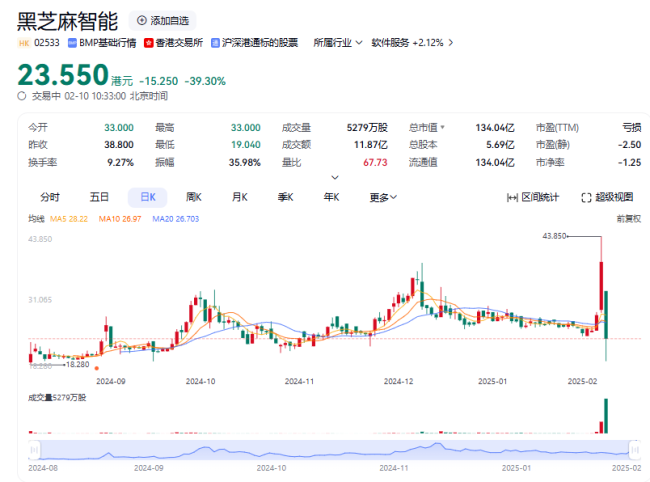Screen dimensions: 650x482
Task: Click the right handle of range slider
Action: [x=635, y=450]
